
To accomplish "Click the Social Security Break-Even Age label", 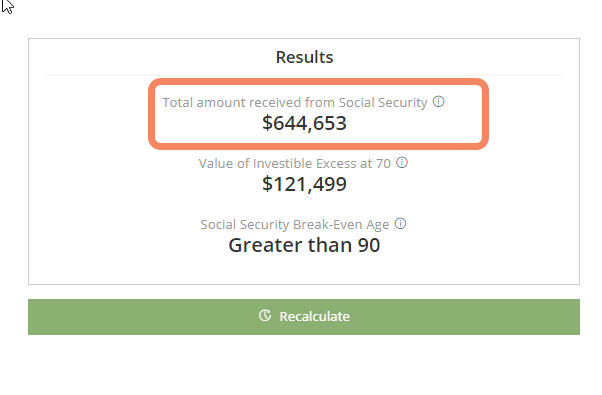I will (295, 225).
